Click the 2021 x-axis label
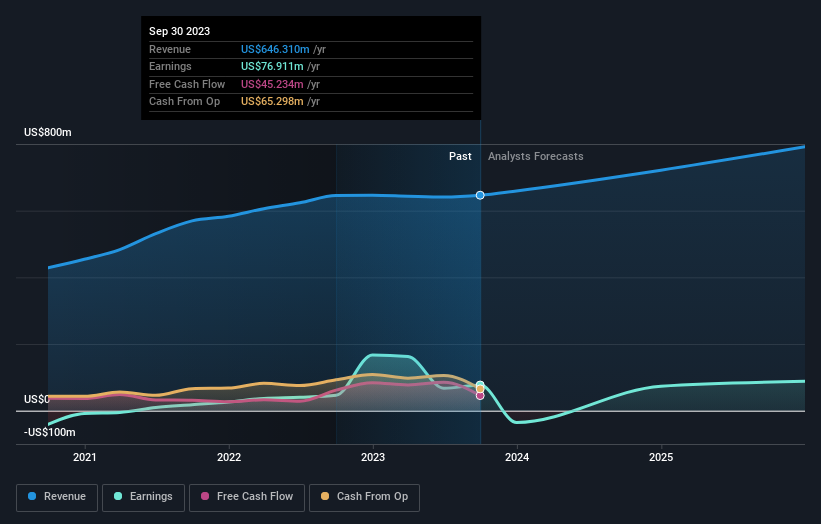Image resolution: width=821 pixels, height=524 pixels. coord(85,457)
